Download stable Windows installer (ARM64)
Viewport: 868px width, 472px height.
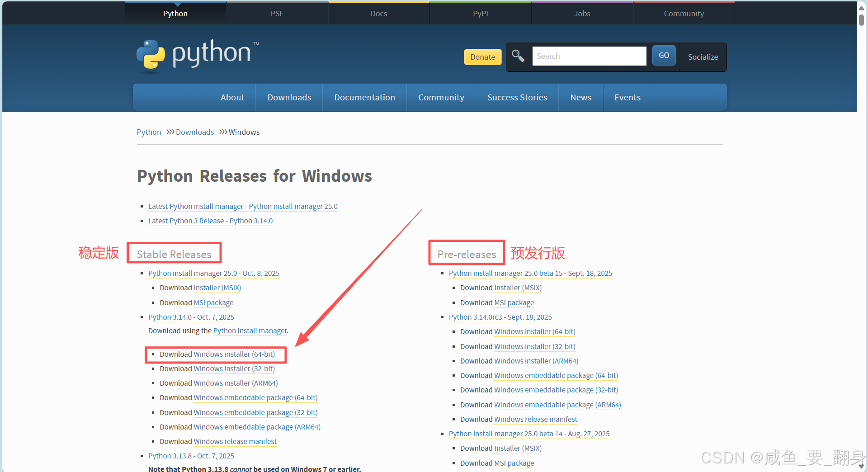236,383
